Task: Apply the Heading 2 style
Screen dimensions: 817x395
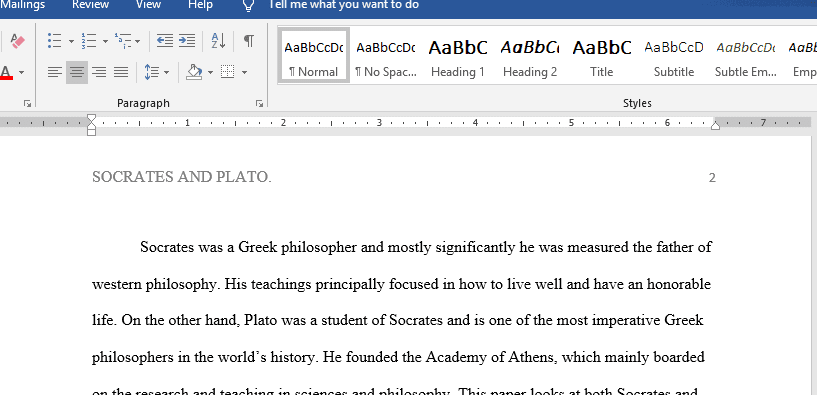Action: click(530, 55)
